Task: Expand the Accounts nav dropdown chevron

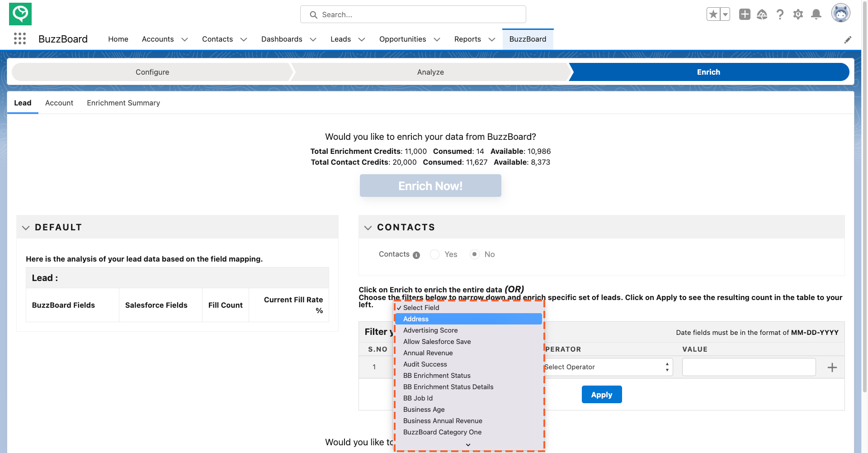Action: tap(184, 39)
